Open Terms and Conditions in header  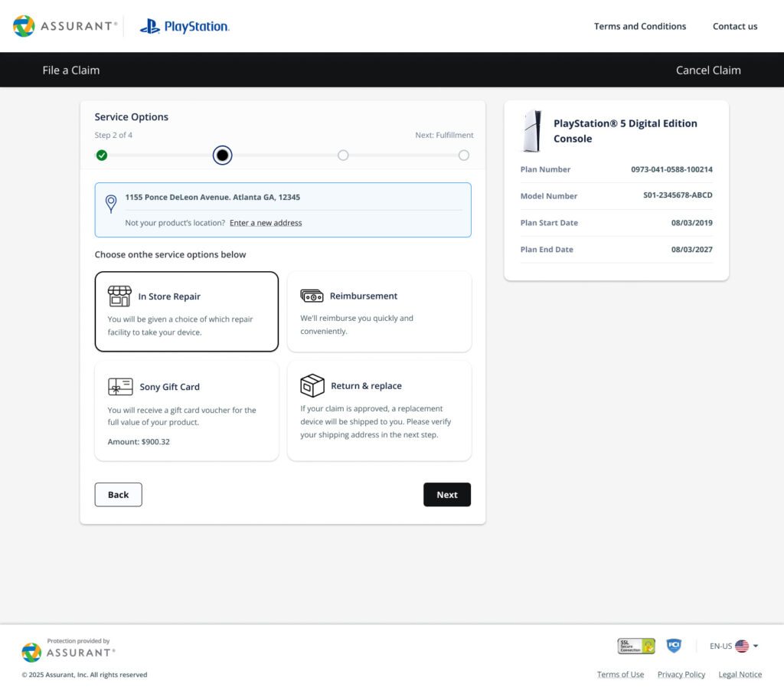[x=640, y=26]
